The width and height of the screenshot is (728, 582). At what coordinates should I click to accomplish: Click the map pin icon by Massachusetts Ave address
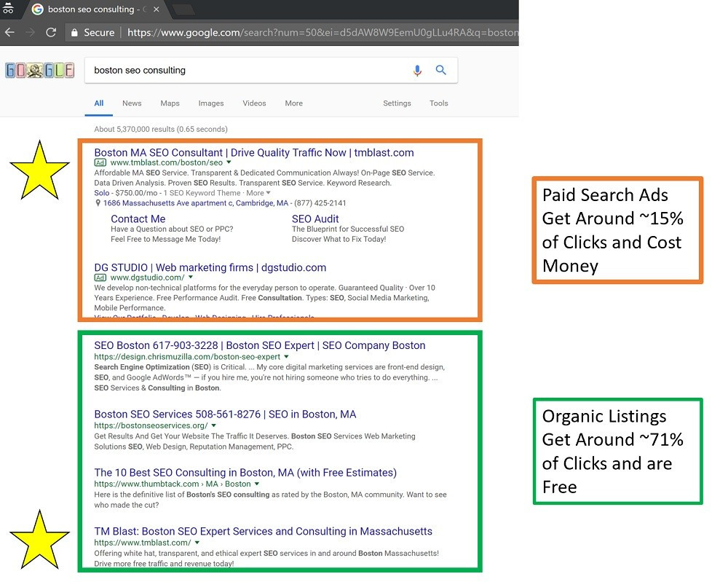(x=98, y=203)
